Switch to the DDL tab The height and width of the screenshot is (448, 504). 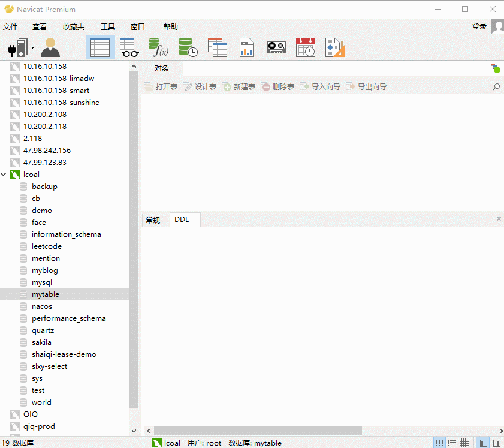(x=182, y=220)
